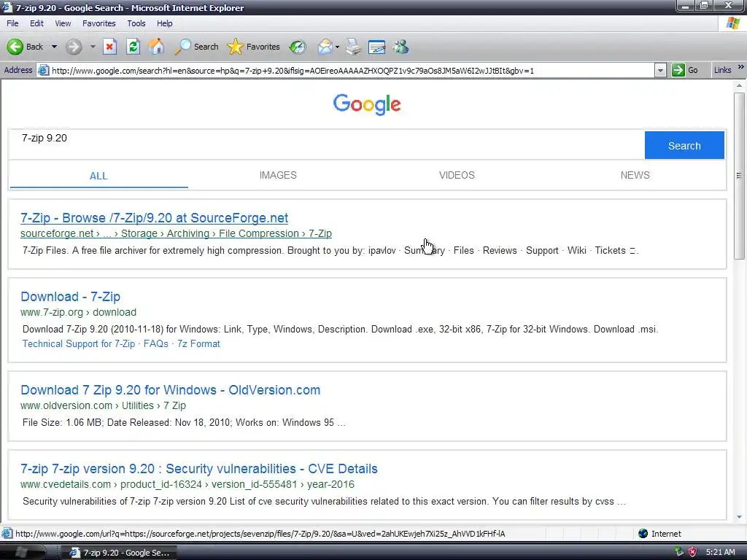Print the page with printer icon
The height and width of the screenshot is (560, 747).
coord(354,47)
